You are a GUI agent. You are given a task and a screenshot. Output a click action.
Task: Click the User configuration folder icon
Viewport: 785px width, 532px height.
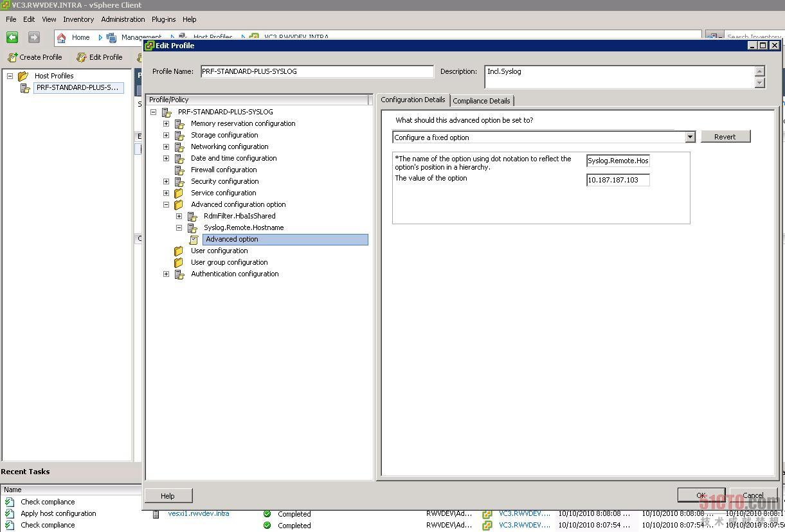[179, 251]
